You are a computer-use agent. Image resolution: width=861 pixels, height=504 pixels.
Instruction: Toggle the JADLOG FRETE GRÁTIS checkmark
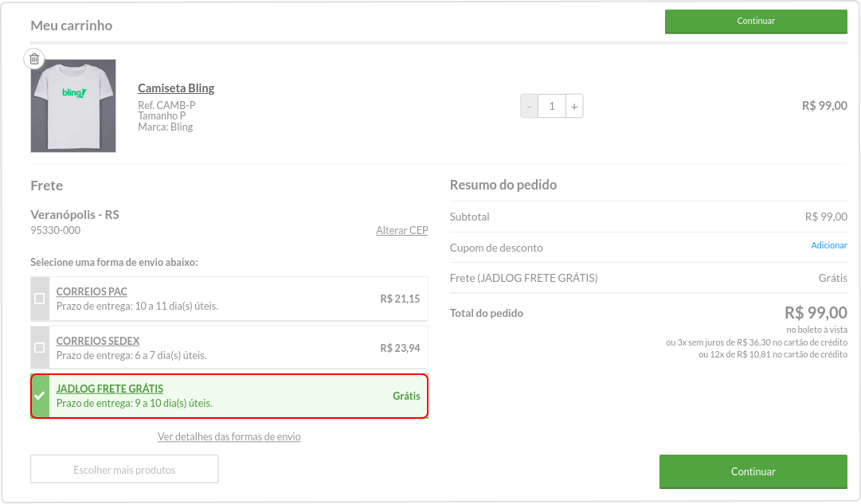(x=40, y=396)
